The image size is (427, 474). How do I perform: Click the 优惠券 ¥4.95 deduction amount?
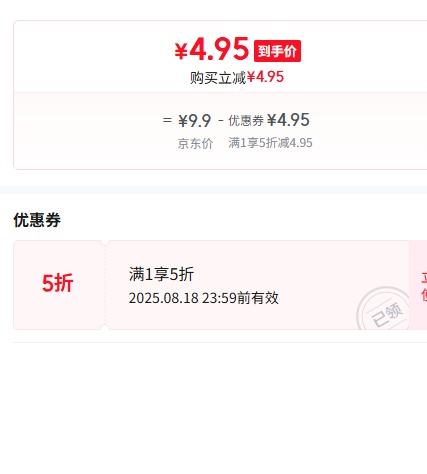(x=288, y=120)
